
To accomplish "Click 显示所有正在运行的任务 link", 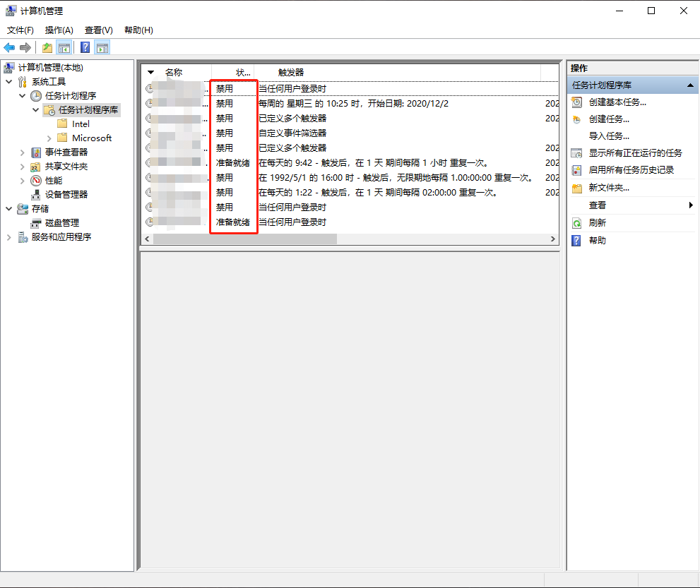I will point(635,153).
